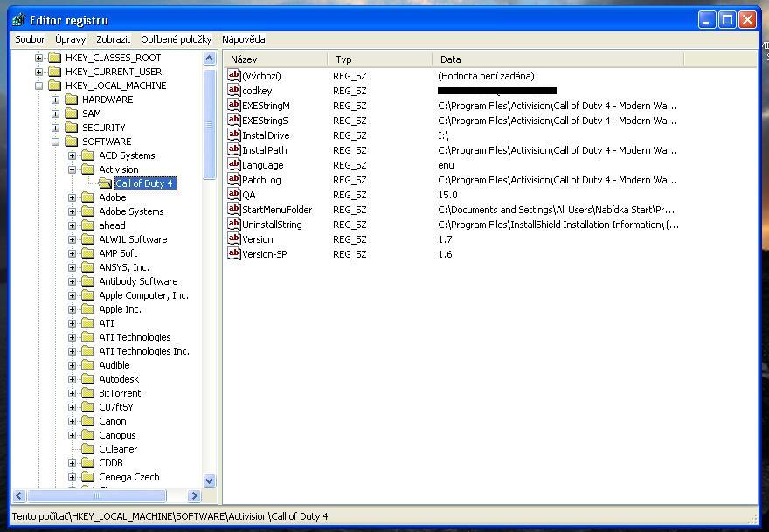Click the EXEStringM string value icon
Image resolution: width=769 pixels, height=532 pixels.
[234, 105]
